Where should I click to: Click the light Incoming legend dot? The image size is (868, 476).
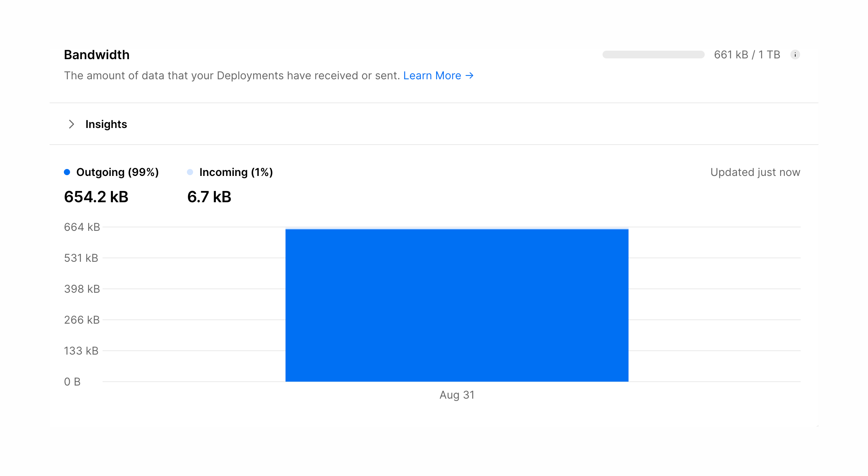(190, 172)
